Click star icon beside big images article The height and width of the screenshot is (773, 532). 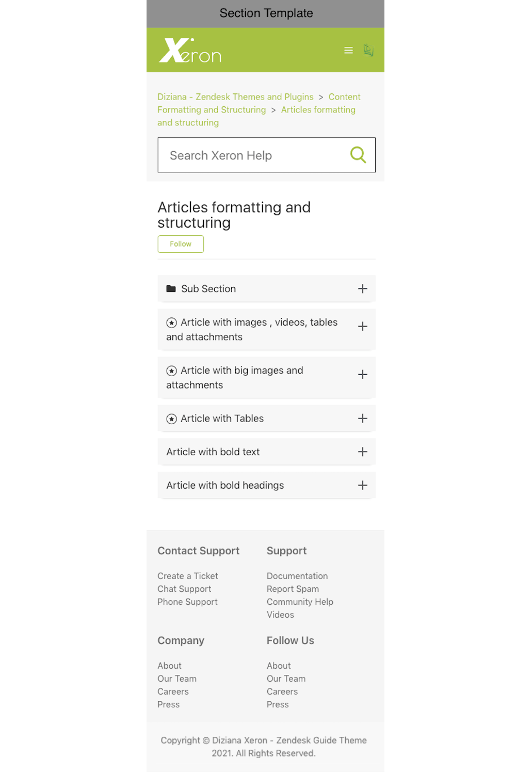tap(172, 371)
